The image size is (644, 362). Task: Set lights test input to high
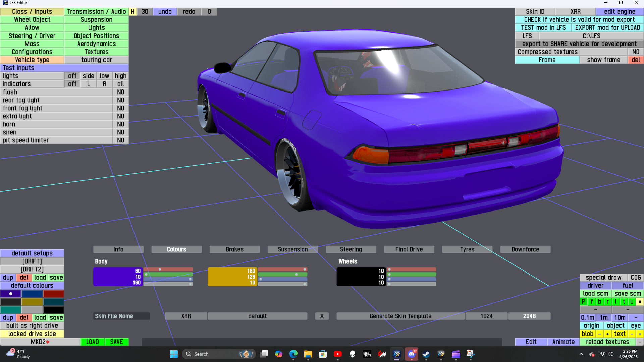pyautogui.click(x=120, y=76)
